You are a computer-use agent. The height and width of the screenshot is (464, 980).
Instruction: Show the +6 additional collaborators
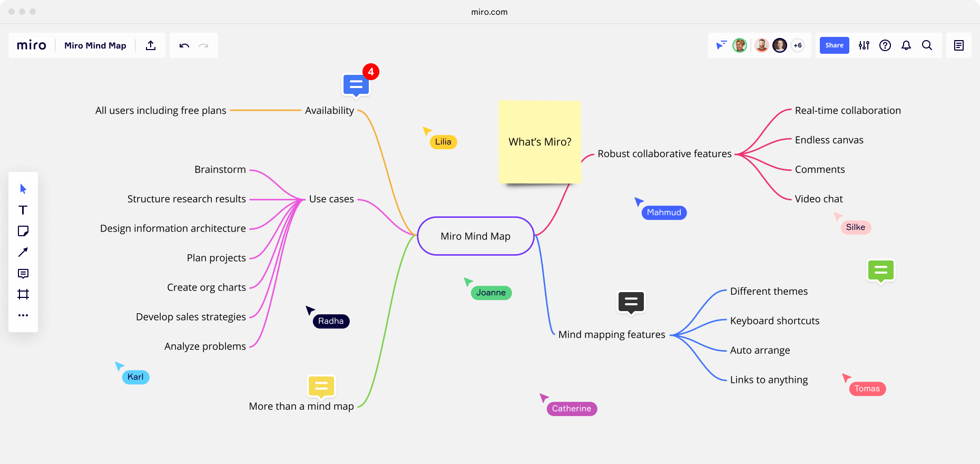point(798,45)
